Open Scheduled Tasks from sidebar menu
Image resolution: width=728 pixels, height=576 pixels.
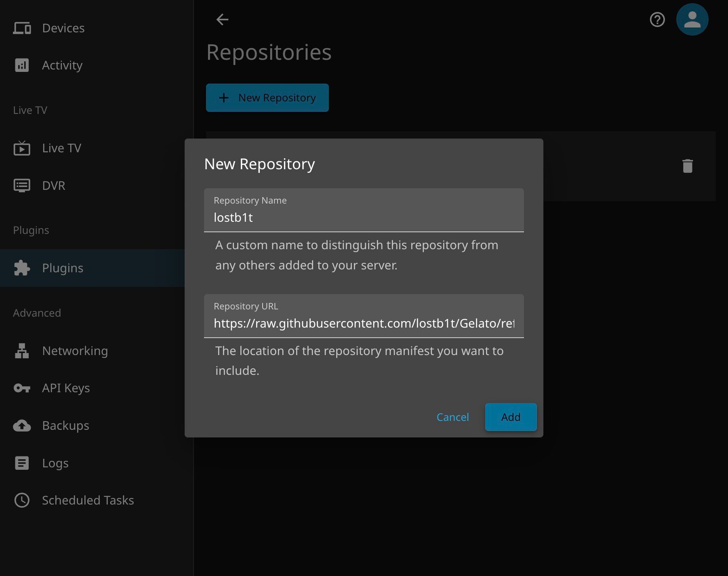[88, 500]
